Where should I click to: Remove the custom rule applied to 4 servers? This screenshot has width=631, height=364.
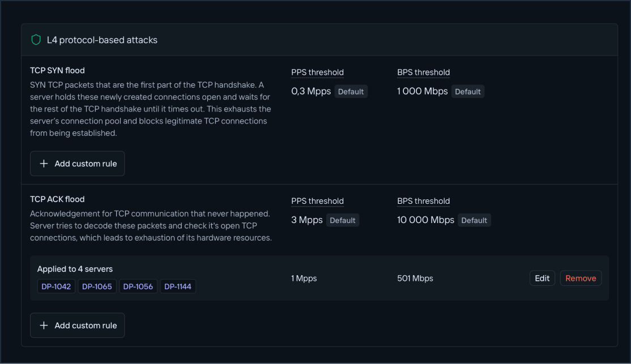[x=580, y=278]
